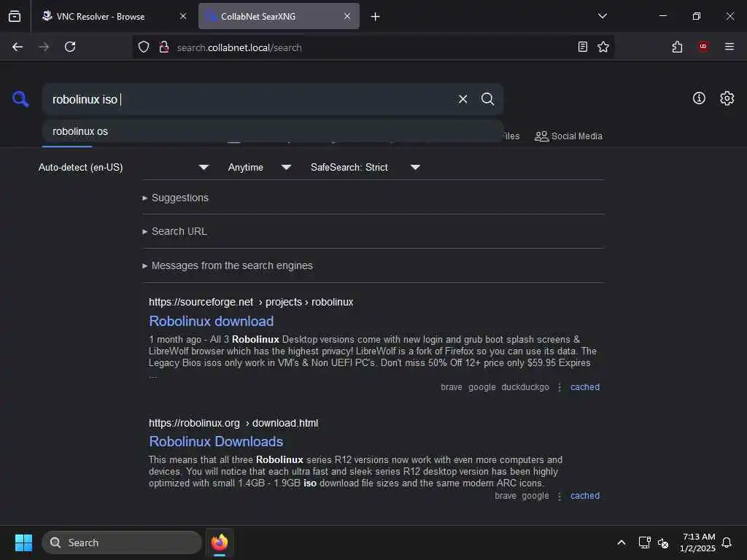This screenshot has height=560, width=747.
Task: Click the Firefox taskbar icon
Action: click(219, 542)
